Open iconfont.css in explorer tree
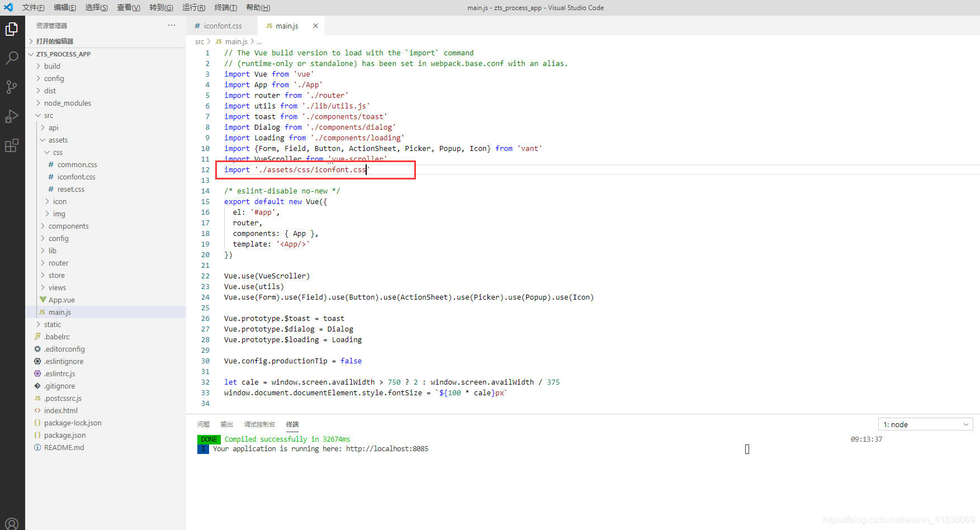The image size is (980, 530). (x=76, y=177)
